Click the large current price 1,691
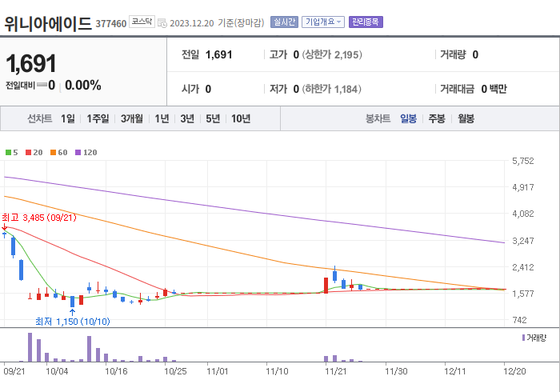Image resolution: width=560 pixels, height=392 pixels. click(31, 64)
